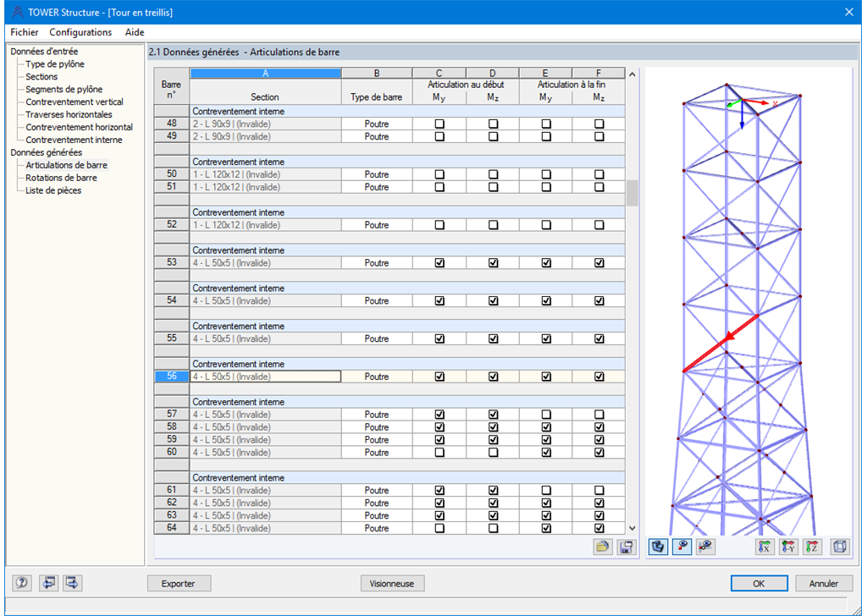Open the help question mark button
Viewport: 867px width, 616px height.
pos(22,583)
